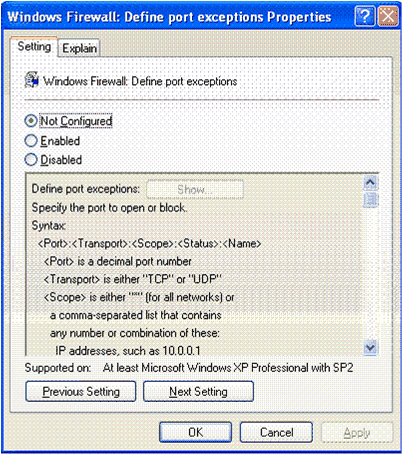Cancel the dialog
Viewport: 405px width, 458px height.
(x=276, y=432)
